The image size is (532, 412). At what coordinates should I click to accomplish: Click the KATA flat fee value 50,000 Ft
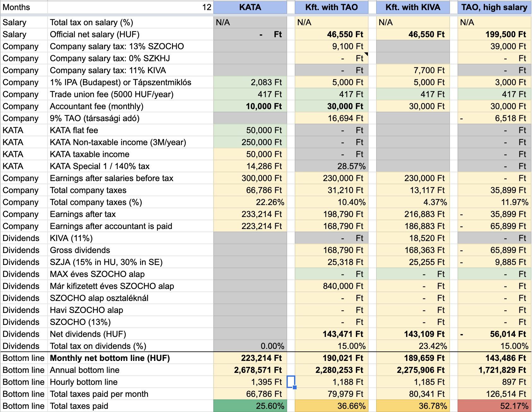[250, 130]
